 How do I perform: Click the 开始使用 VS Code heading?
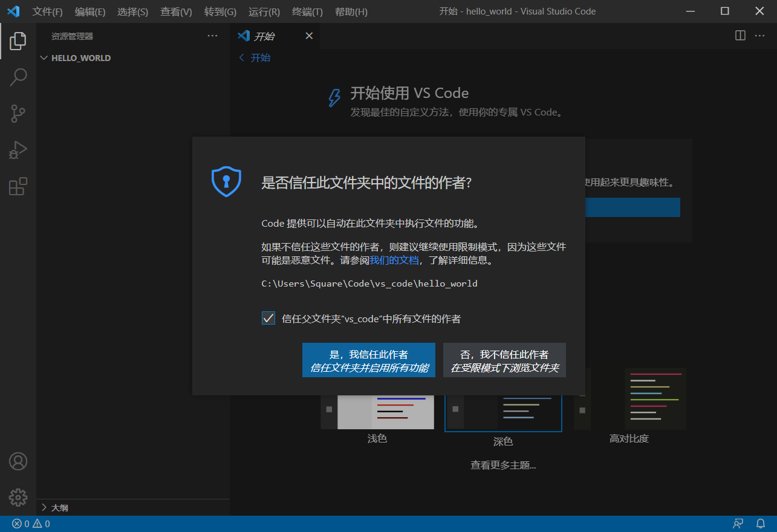click(x=409, y=93)
